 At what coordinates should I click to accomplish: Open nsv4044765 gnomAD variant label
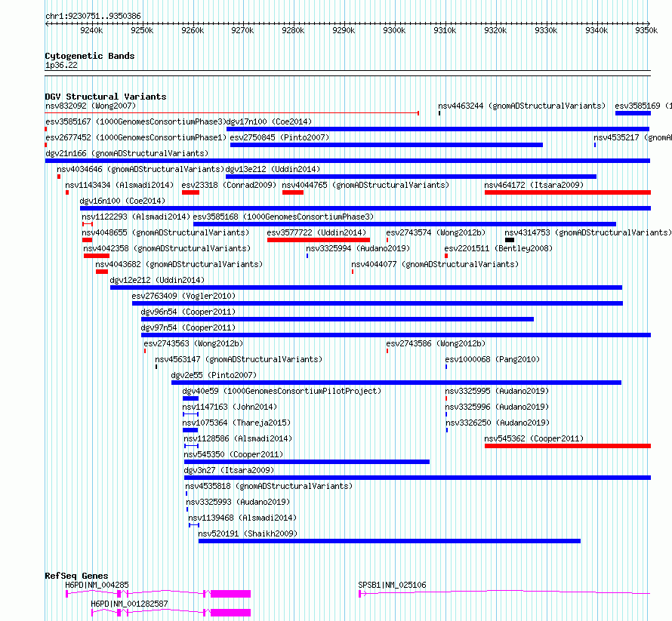click(365, 185)
